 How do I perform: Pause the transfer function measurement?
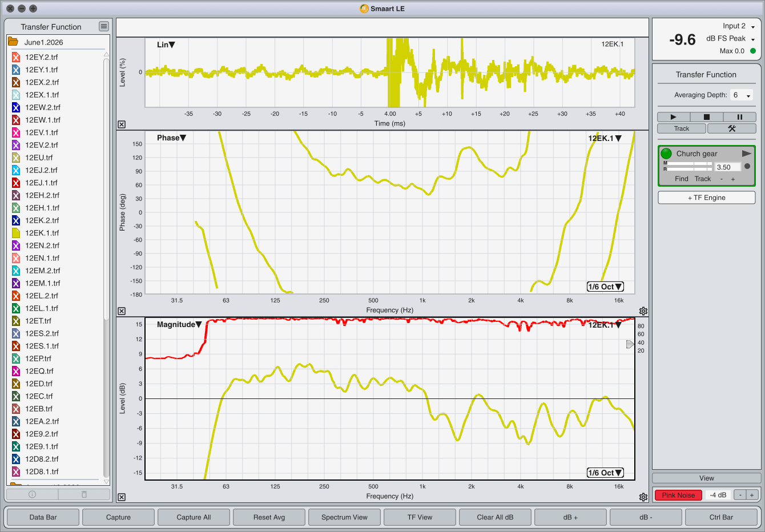click(x=739, y=117)
